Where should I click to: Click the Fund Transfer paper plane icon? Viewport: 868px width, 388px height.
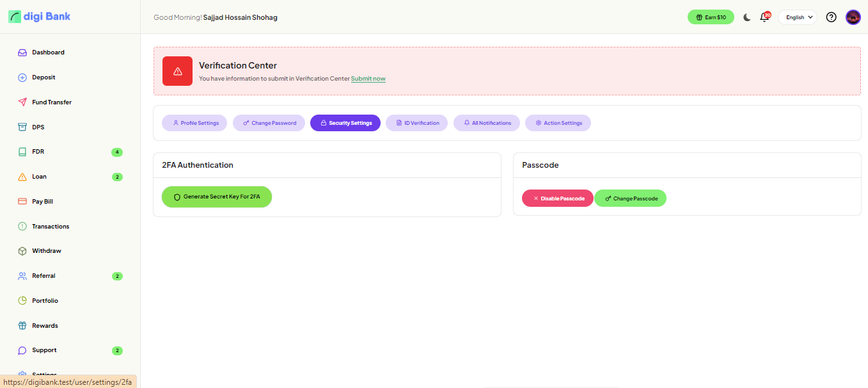pos(22,102)
